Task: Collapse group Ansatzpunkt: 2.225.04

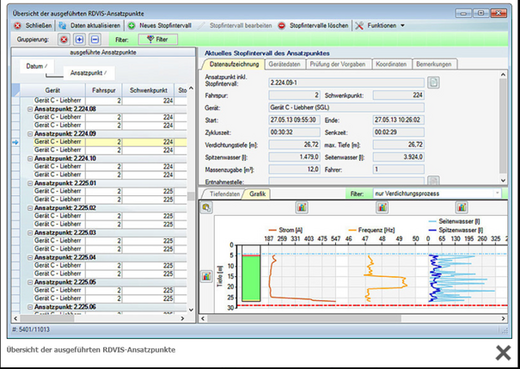Action: [30, 257]
